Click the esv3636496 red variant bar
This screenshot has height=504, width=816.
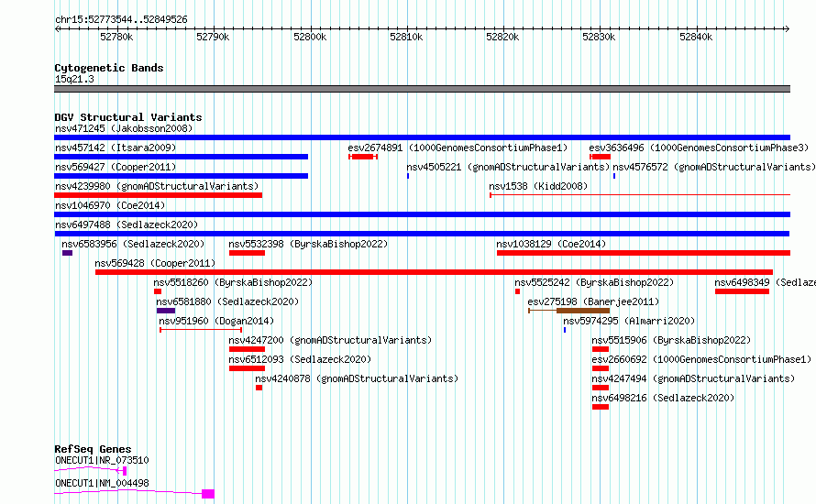pyautogui.click(x=600, y=157)
